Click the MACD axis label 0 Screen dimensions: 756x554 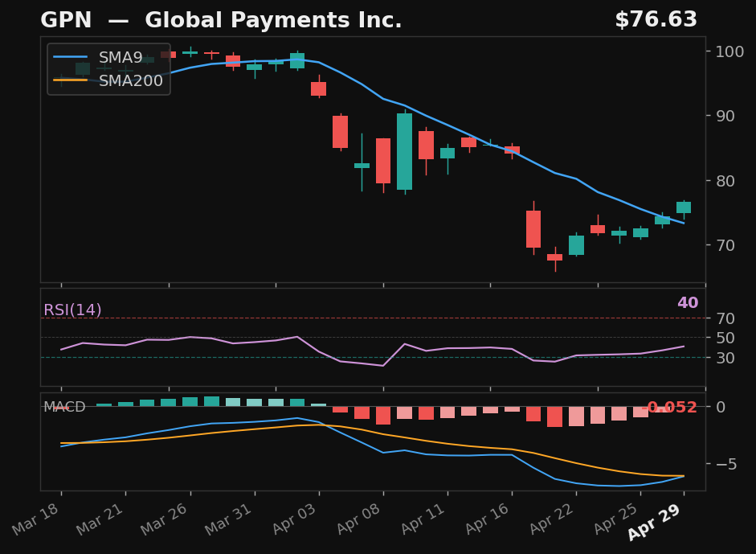721,407
